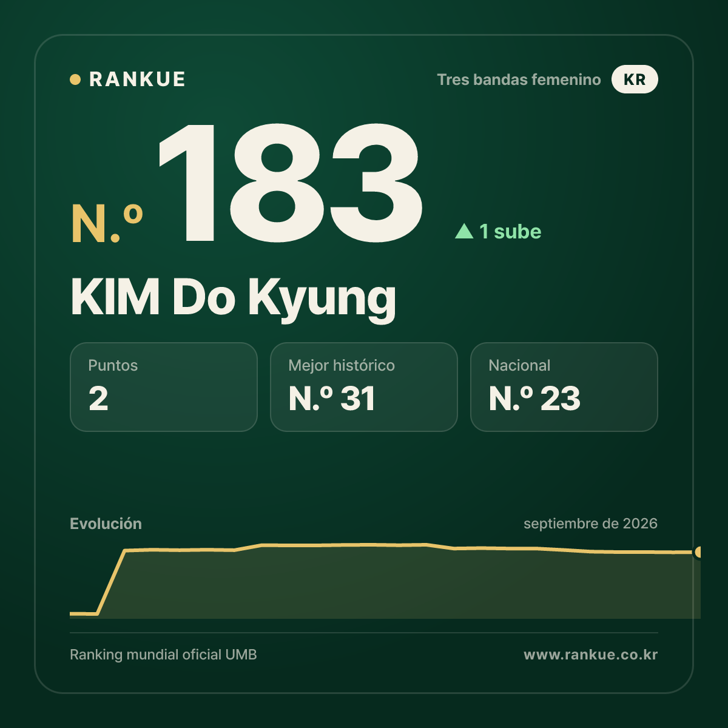Viewport: 728px width, 728px height.
Task: Click the 'Tres bandas femenino' category label
Action: click(519, 79)
